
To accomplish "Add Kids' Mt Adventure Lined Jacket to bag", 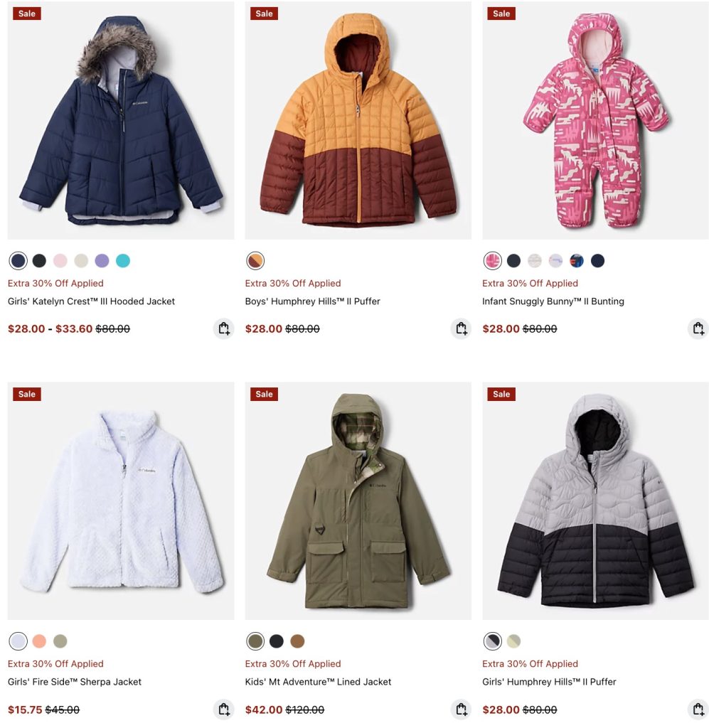I will pos(461,710).
